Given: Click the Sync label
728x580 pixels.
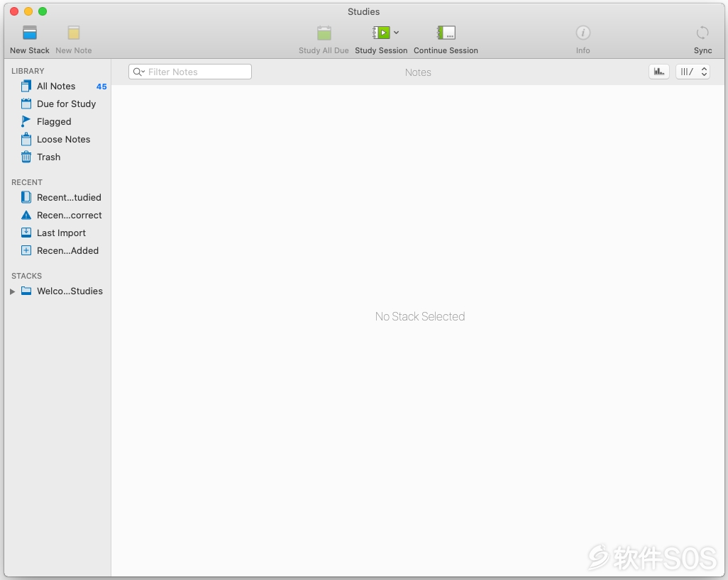Looking at the screenshot, I should coord(703,50).
